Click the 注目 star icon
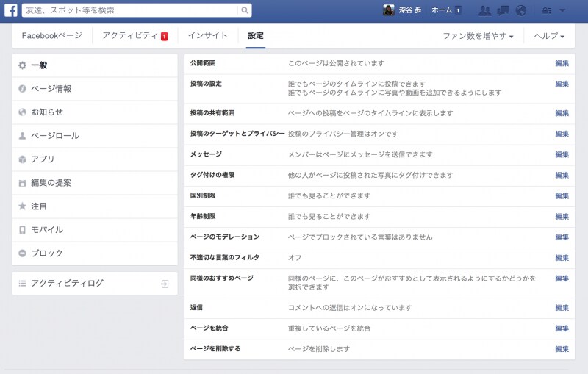Image resolution: width=588 pixels, height=374 pixels. point(23,206)
